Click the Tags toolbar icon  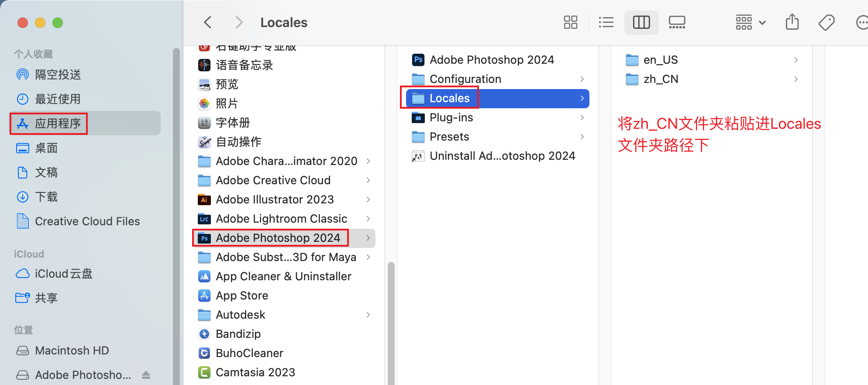pos(826,22)
